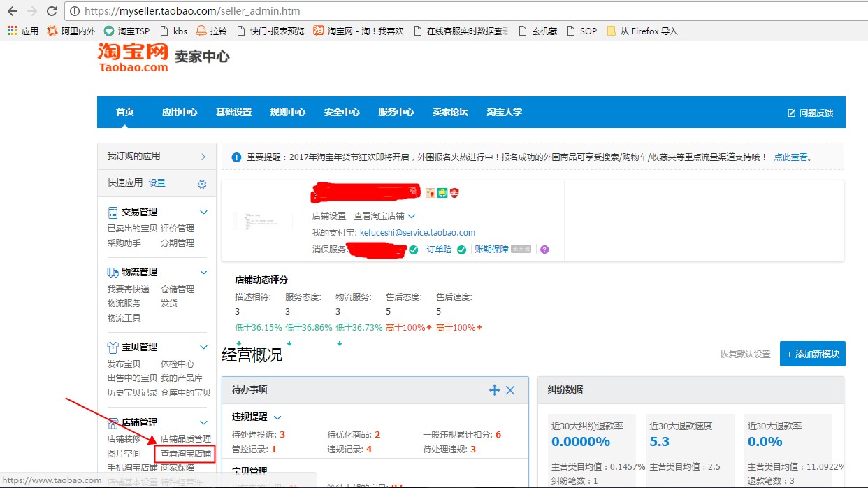Image resolution: width=868 pixels, height=488 pixels.
Task: Select the 首页 navigation tab
Action: tap(125, 112)
